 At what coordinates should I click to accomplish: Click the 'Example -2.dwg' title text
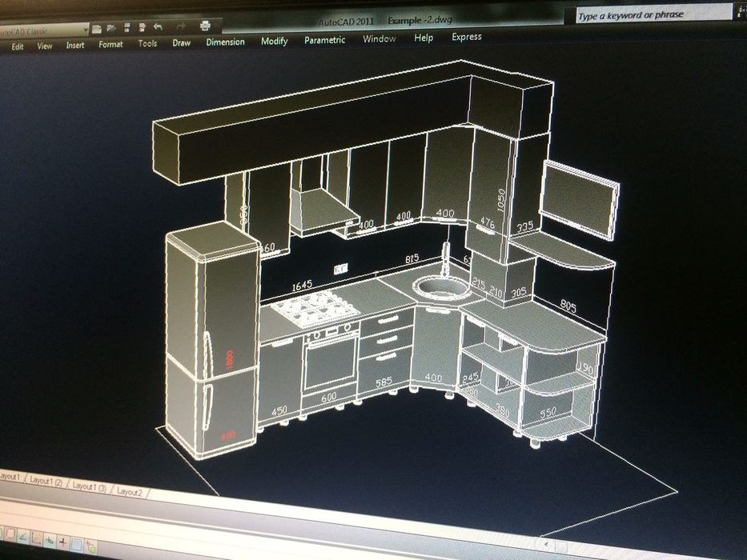(420, 21)
